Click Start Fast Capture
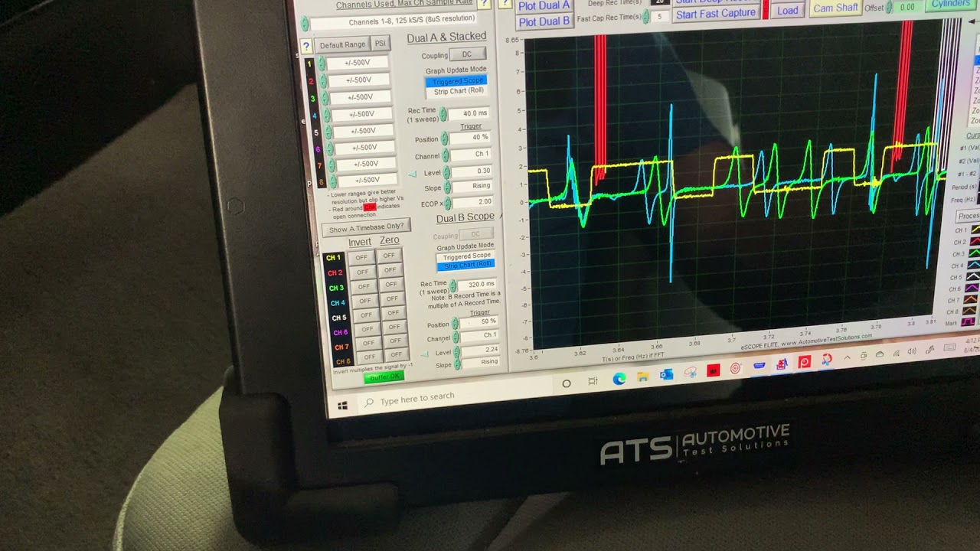The width and height of the screenshot is (980, 551). 716,14
